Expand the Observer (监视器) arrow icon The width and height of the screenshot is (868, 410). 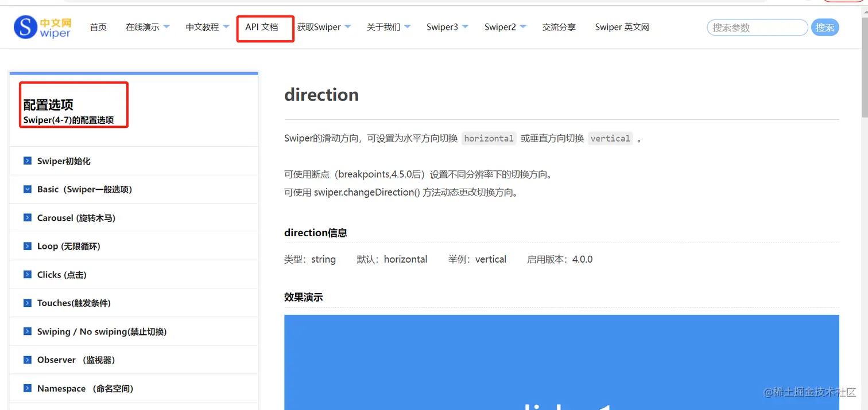coord(27,360)
